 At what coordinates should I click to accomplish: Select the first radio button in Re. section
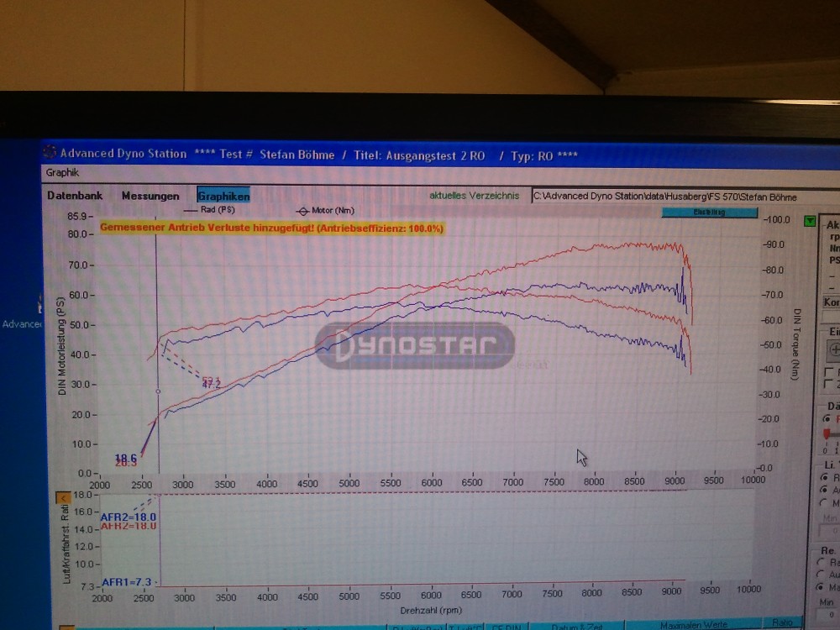(x=821, y=562)
